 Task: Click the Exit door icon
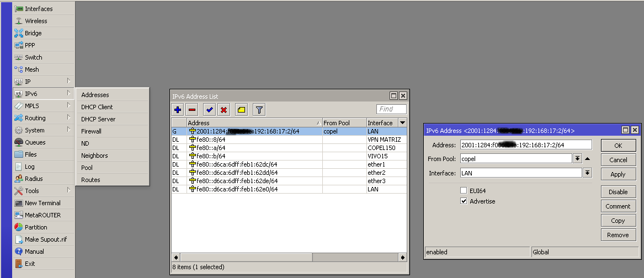click(18, 264)
